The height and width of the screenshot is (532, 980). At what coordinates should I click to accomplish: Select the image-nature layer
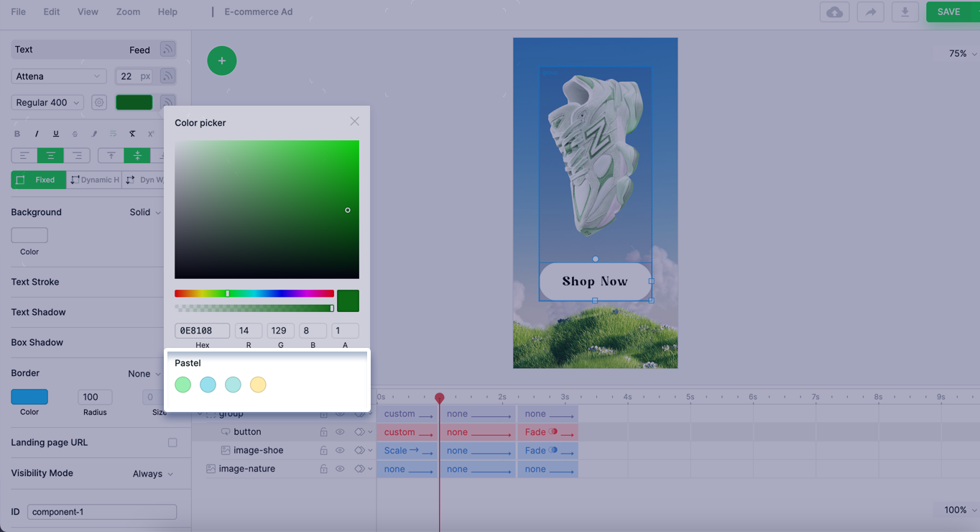(247, 469)
